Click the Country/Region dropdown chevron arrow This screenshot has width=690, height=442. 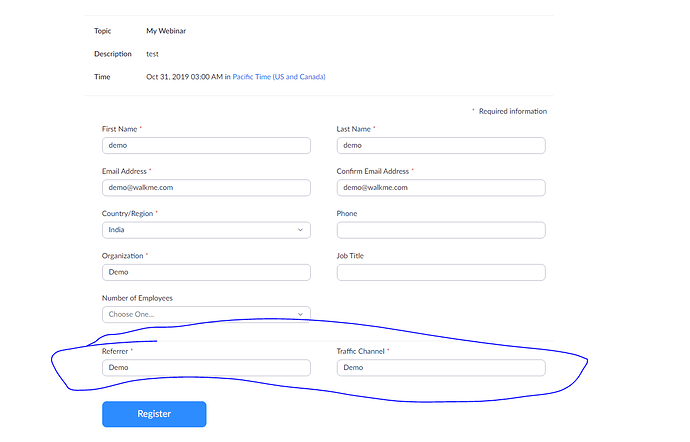(300, 230)
